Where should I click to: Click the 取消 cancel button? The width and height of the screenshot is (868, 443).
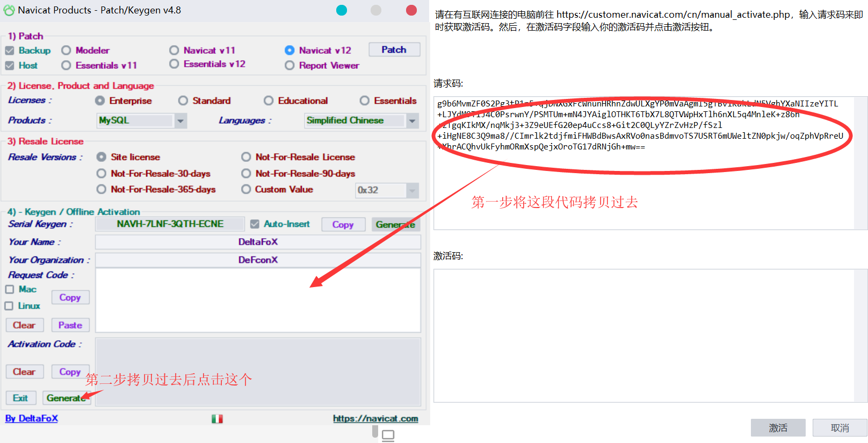(x=840, y=428)
